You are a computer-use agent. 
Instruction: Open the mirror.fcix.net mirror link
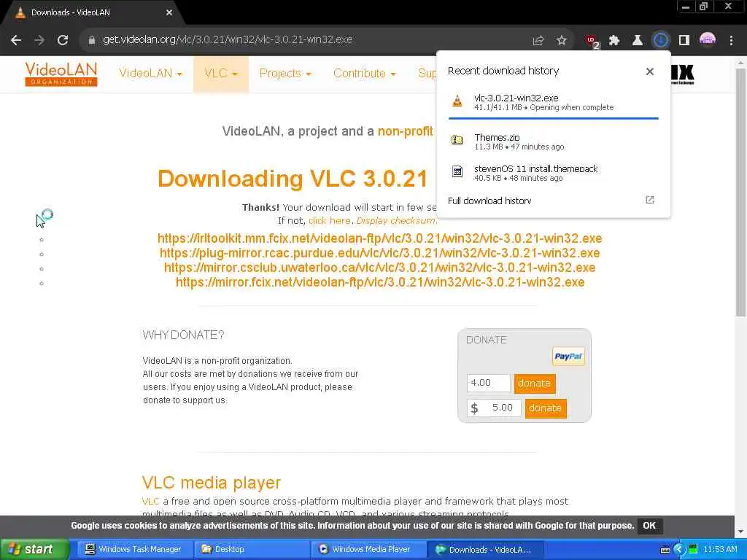tap(379, 282)
